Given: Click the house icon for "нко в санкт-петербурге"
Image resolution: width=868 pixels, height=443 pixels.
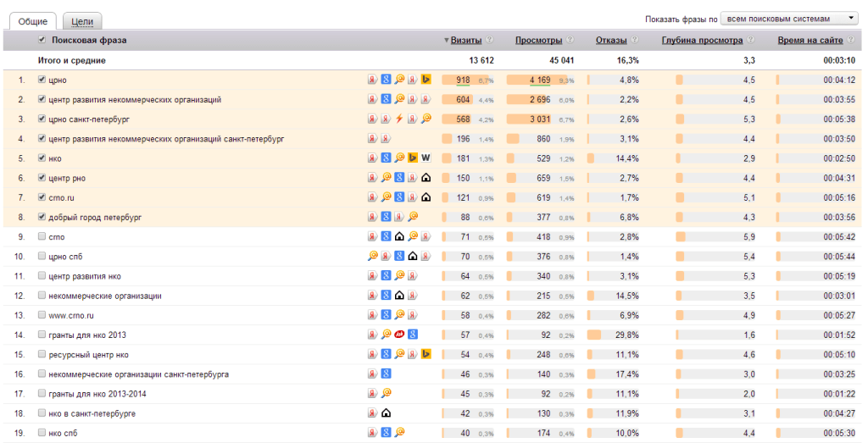Looking at the screenshot, I should (386, 413).
